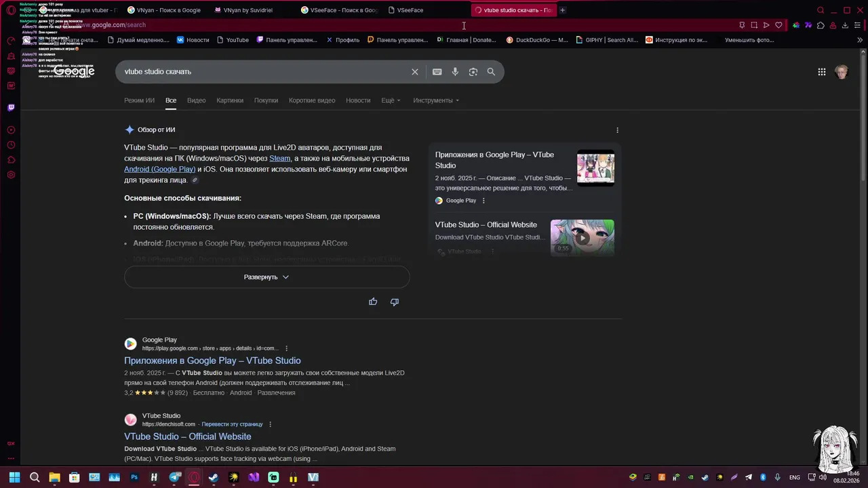868x488 pixels.
Task: Open VTube Studio – Official Website result
Action: (x=188, y=436)
